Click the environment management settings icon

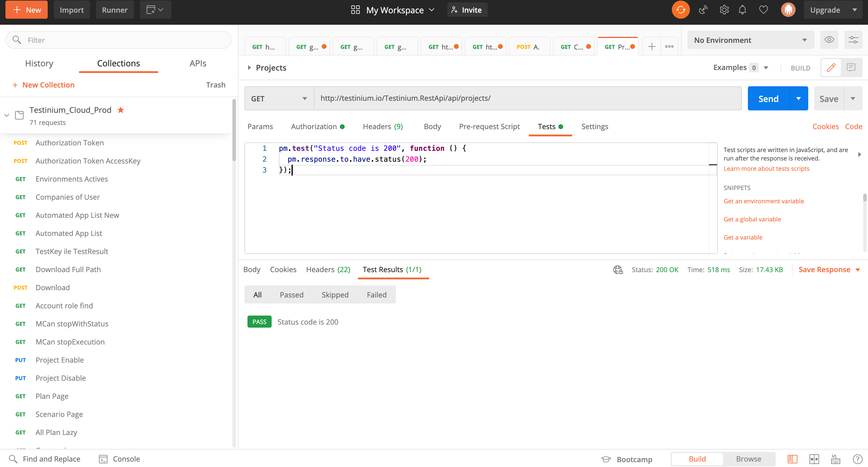click(x=853, y=40)
